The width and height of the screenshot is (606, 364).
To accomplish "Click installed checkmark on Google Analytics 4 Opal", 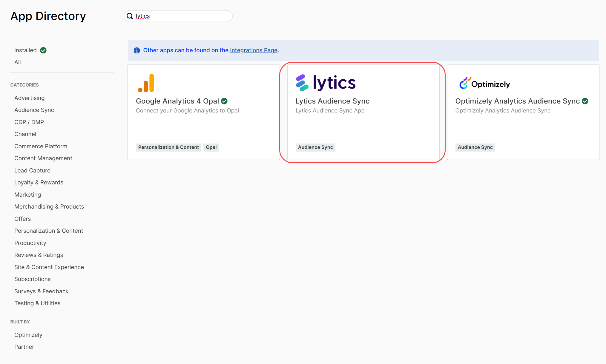I will (x=224, y=101).
